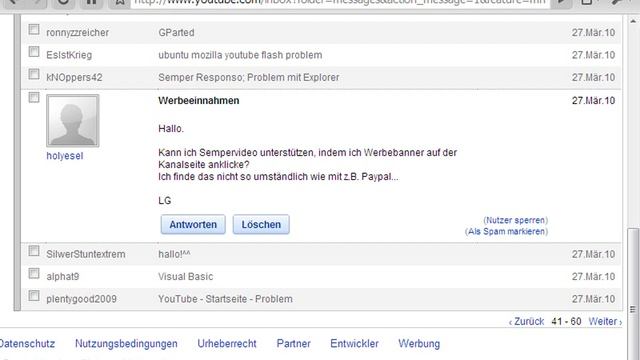Open 'Semper Responso; Problem mit Explorer' message
640x360 pixels.
[249, 78]
